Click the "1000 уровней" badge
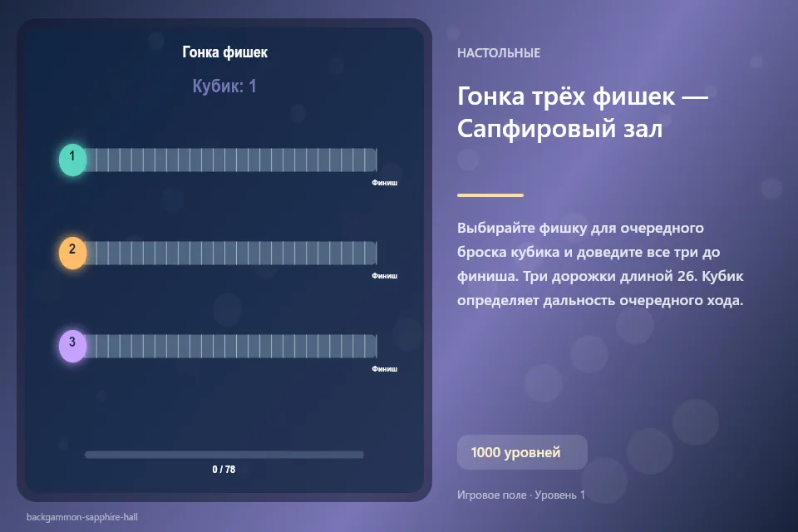The width and height of the screenshot is (798, 532). (x=522, y=452)
